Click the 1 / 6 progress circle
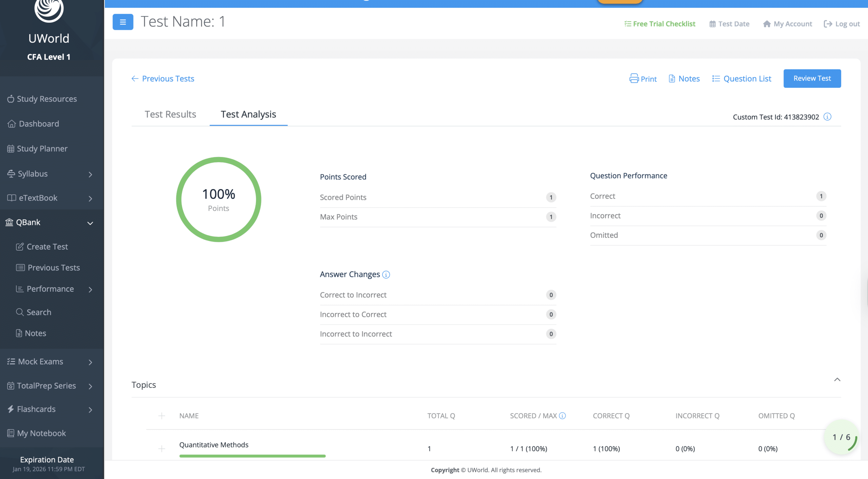The height and width of the screenshot is (479, 868). [841, 437]
